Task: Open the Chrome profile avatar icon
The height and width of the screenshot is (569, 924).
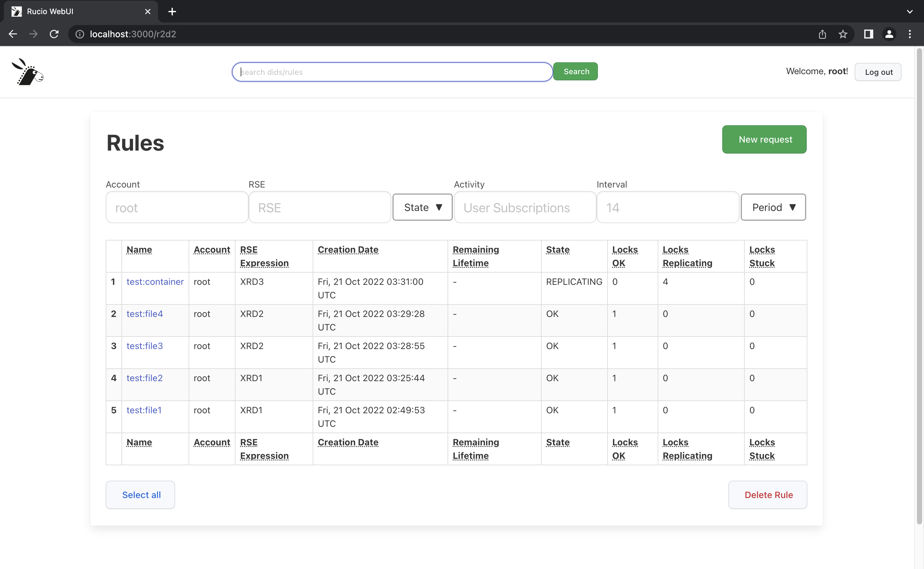Action: (889, 34)
